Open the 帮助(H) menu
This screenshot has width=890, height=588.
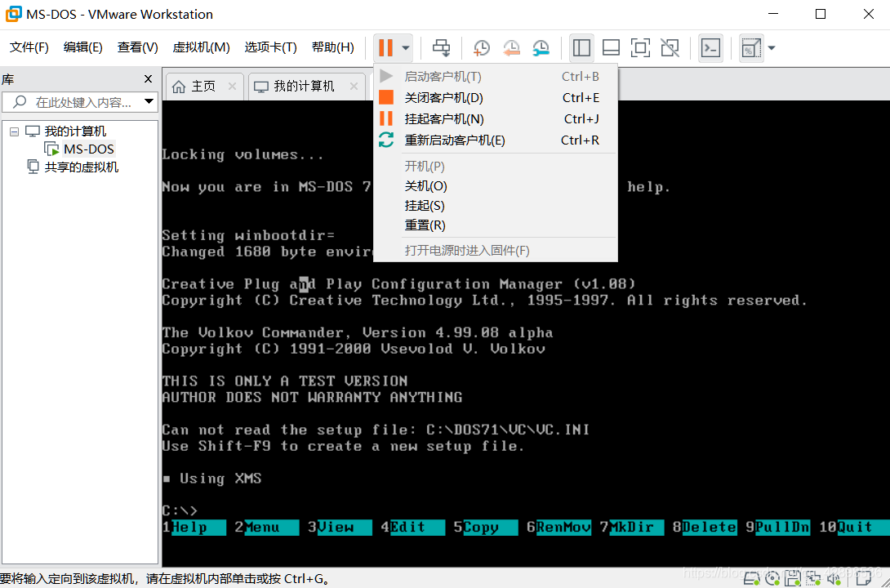point(332,47)
